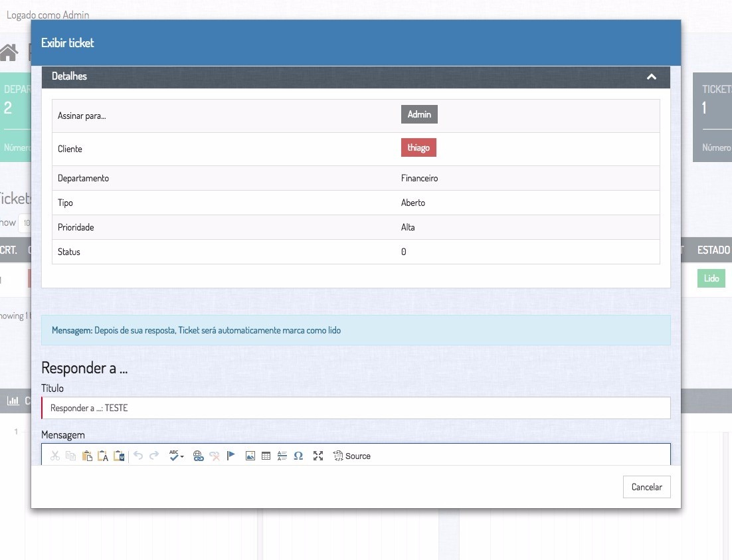The image size is (732, 560).
Task: Collapse the Detalhes panel with chevron
Action: pyautogui.click(x=652, y=77)
